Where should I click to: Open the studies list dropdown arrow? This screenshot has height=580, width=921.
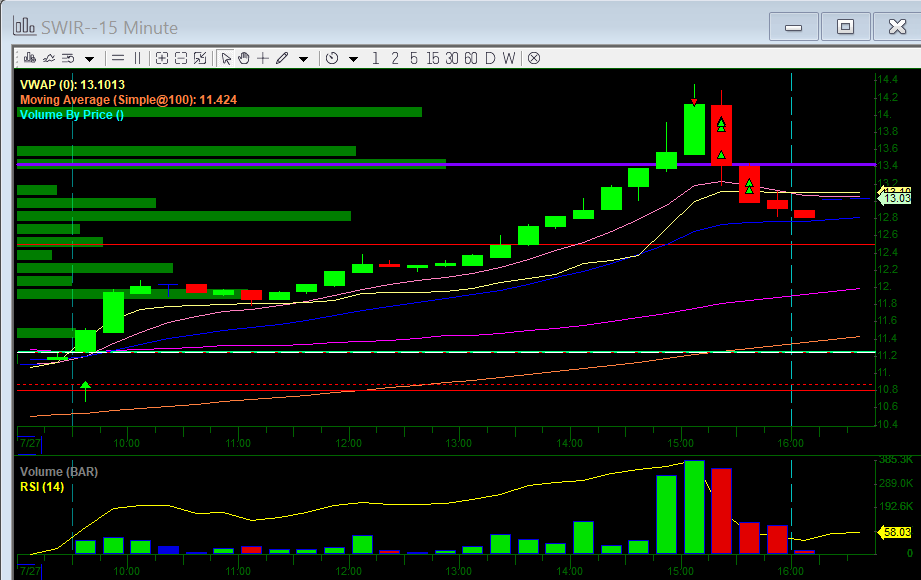[89, 59]
